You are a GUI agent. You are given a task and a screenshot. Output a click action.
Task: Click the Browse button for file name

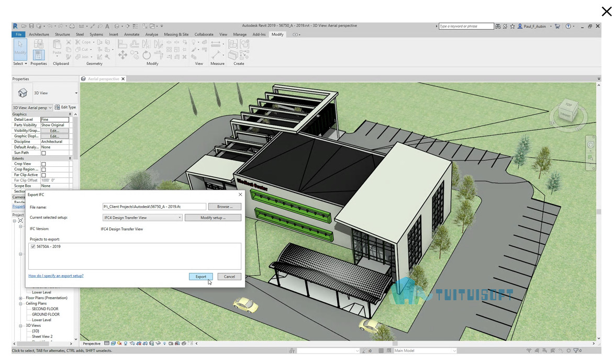[x=225, y=207]
